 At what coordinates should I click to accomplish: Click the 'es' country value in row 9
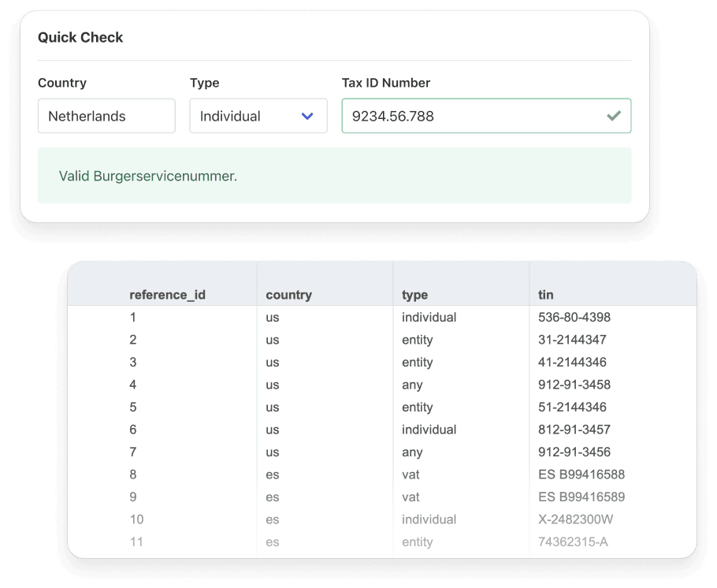[x=272, y=497]
